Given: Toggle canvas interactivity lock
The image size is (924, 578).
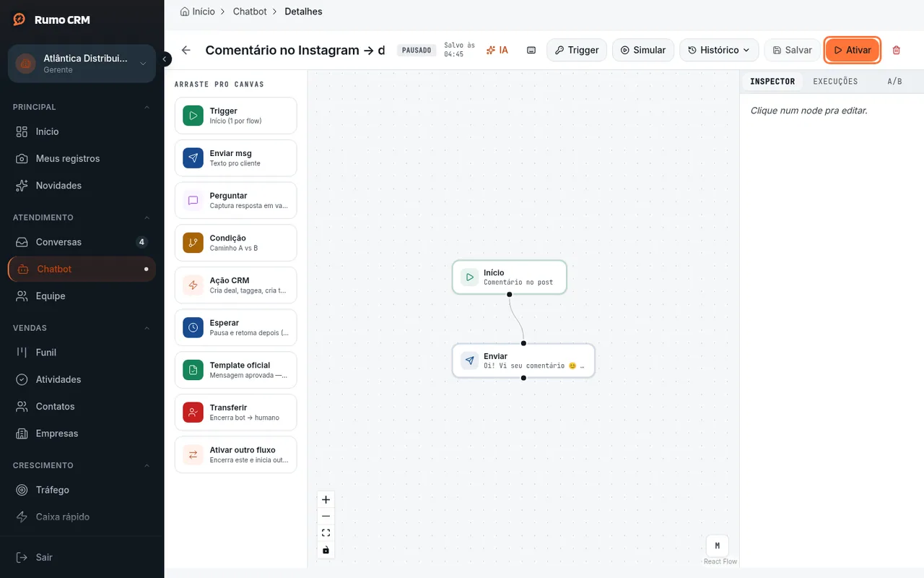Looking at the screenshot, I should [x=326, y=550].
